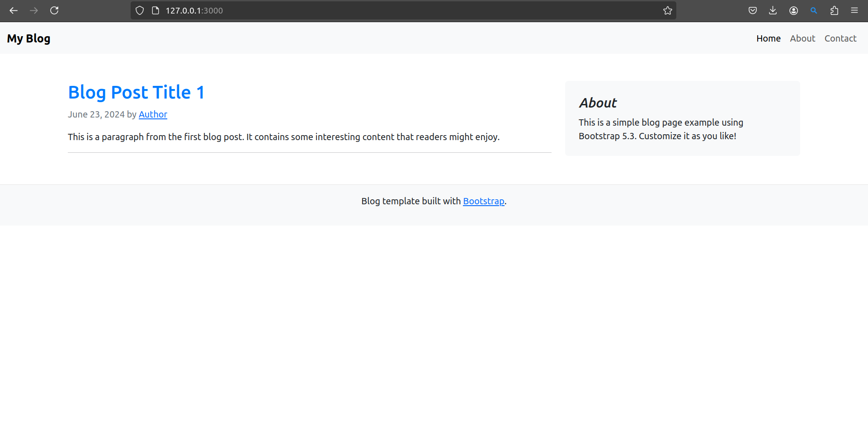The image size is (868, 447).
Task: Open the Blog Post Title 1 heading
Action: [136, 92]
